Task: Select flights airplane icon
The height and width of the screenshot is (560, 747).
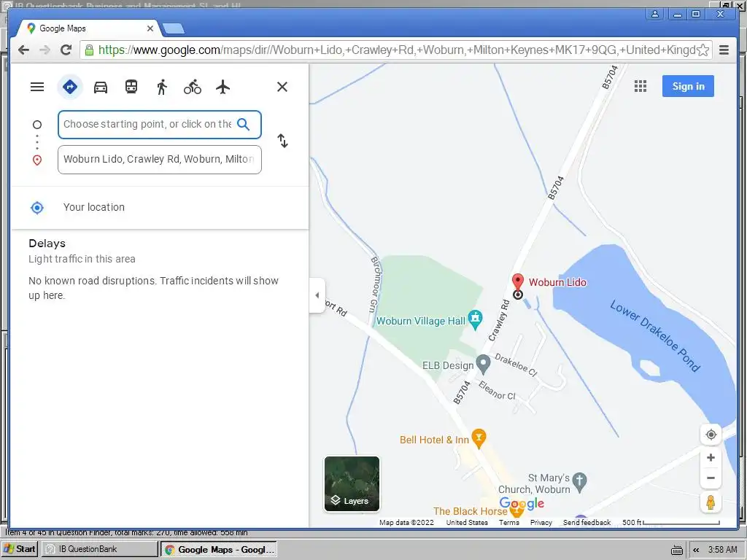Action: [x=223, y=87]
